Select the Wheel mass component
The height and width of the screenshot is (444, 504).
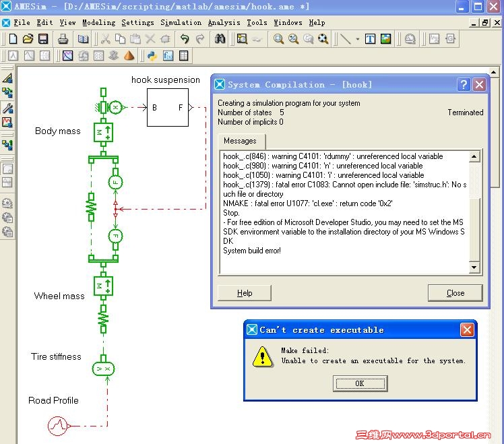click(103, 286)
